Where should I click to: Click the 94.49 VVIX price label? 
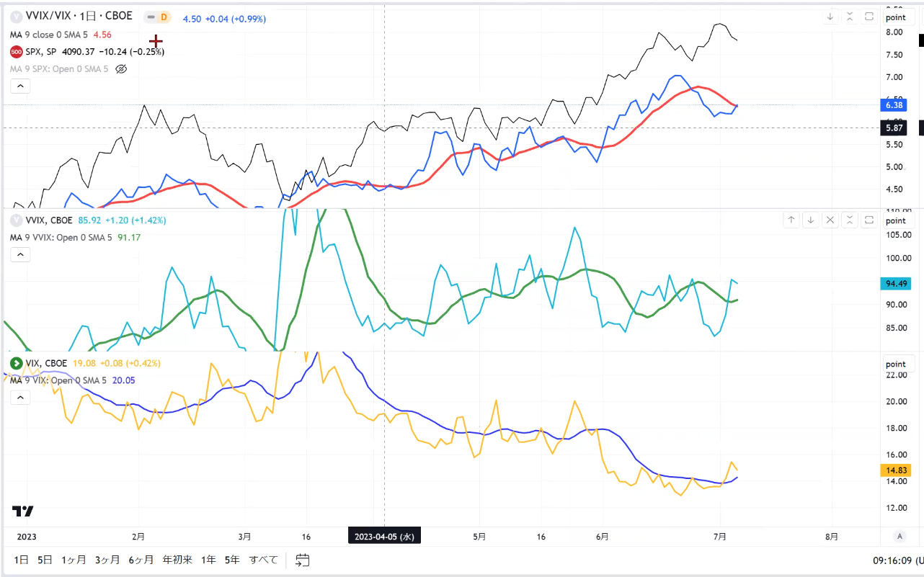click(894, 283)
